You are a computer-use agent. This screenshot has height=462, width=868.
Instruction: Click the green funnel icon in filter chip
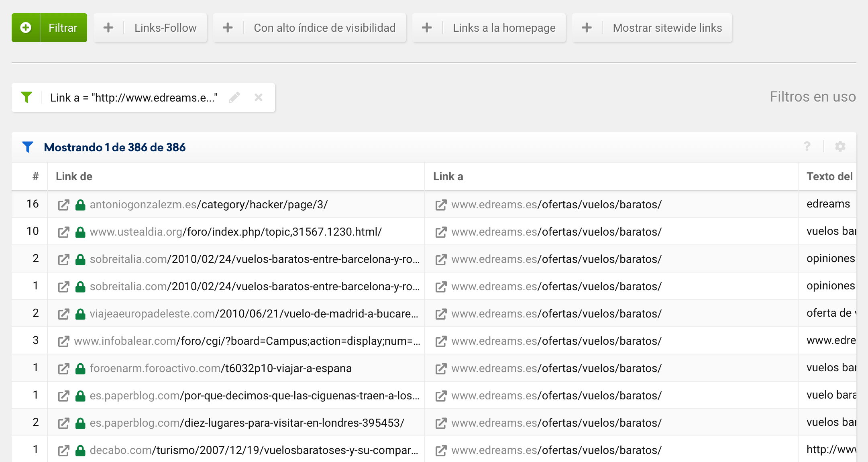click(26, 98)
